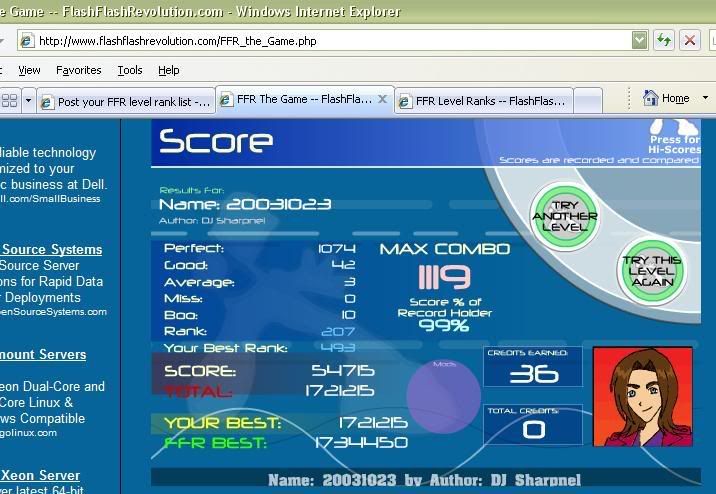716x494 pixels.
Task: Click in the URL address field
Action: [x=330, y=40]
